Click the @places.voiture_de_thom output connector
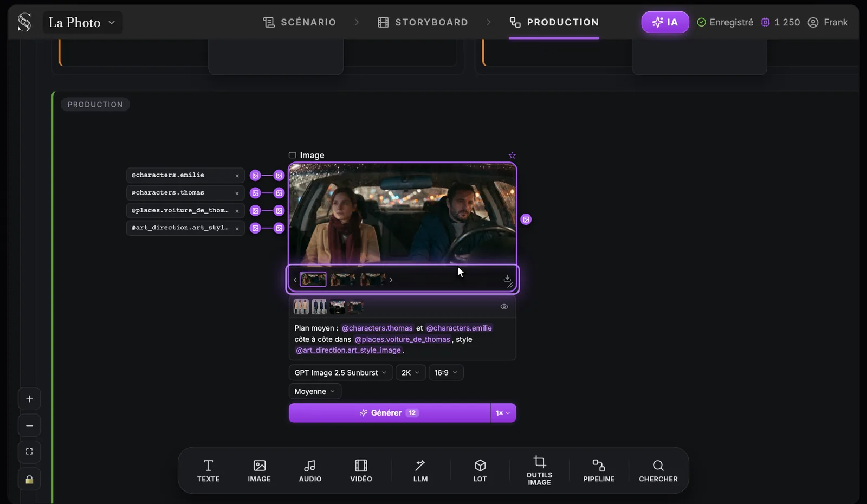 point(255,211)
